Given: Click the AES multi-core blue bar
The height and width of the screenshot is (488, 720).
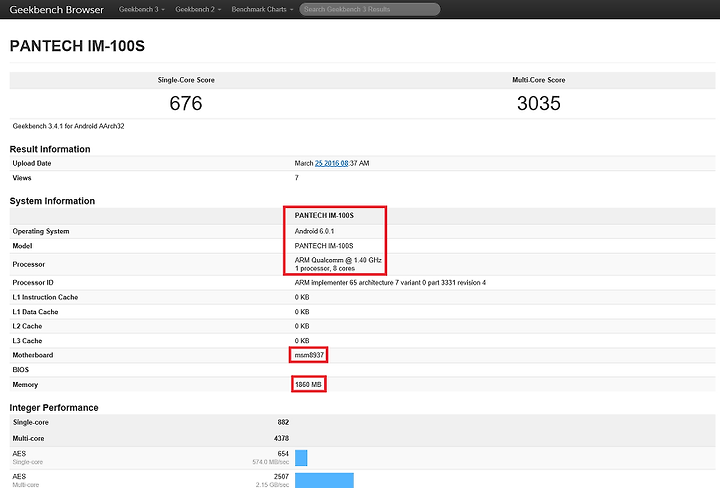Looking at the screenshot, I should [324, 480].
